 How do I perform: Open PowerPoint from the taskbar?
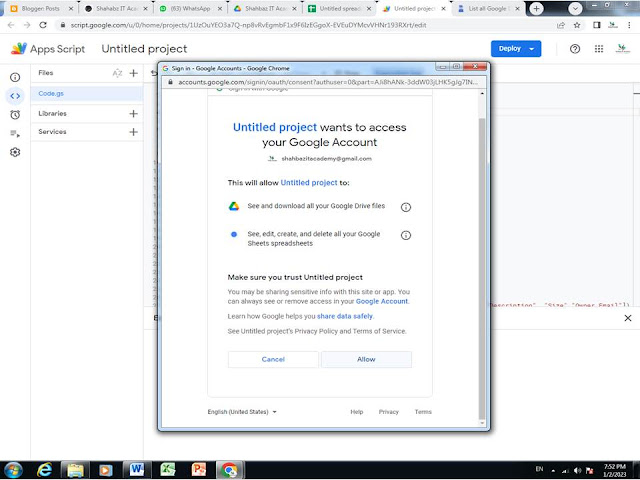198,470
